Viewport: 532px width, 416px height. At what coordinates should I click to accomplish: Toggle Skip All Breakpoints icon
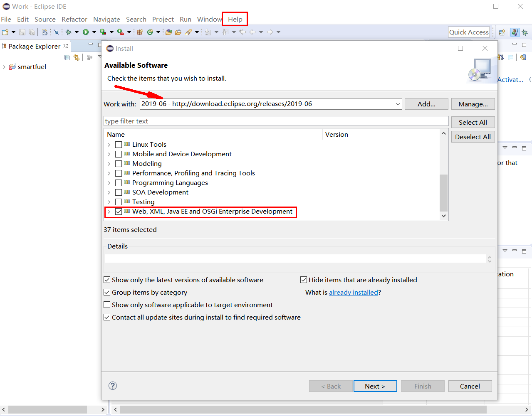(x=56, y=32)
